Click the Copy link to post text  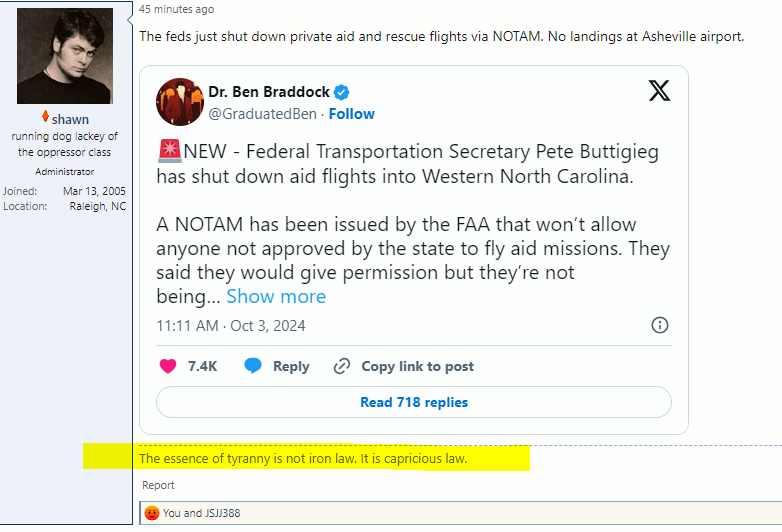pos(417,366)
